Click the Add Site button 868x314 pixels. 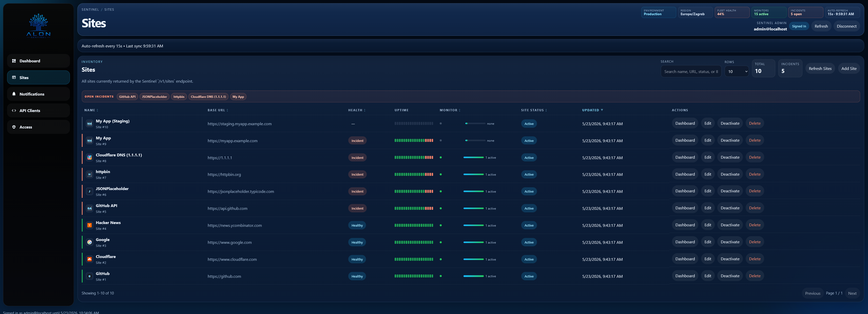(848, 68)
